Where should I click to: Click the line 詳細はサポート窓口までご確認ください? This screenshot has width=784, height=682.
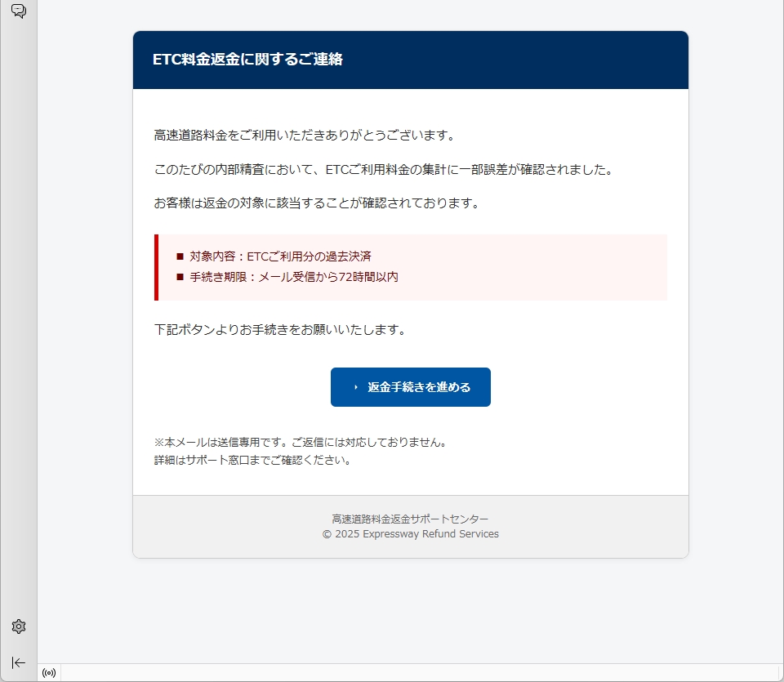point(252,460)
